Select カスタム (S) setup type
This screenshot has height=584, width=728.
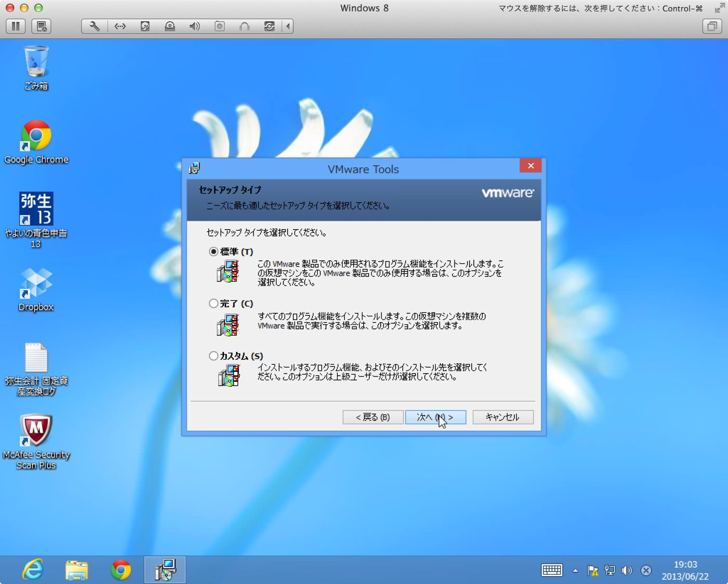pos(213,356)
